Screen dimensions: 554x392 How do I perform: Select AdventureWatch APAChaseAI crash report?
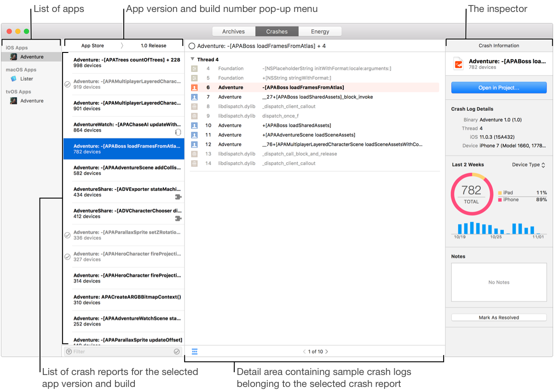click(x=124, y=127)
